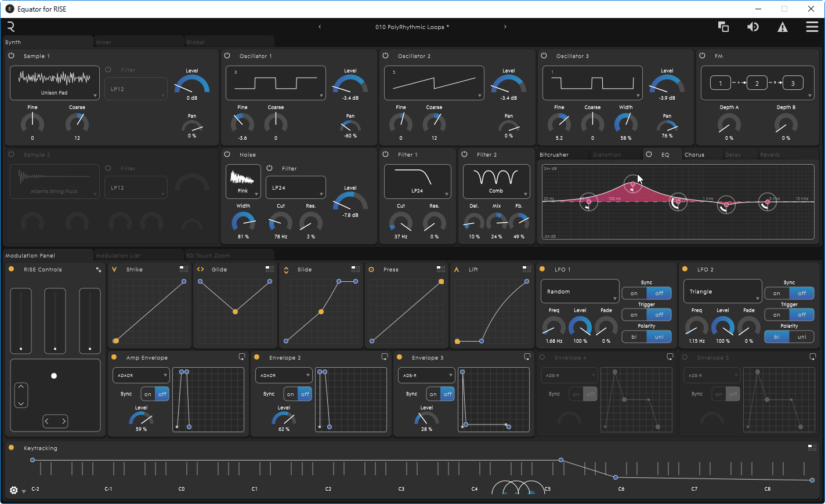
Task: Turn on LFO 1 Sync
Action: tap(634, 293)
